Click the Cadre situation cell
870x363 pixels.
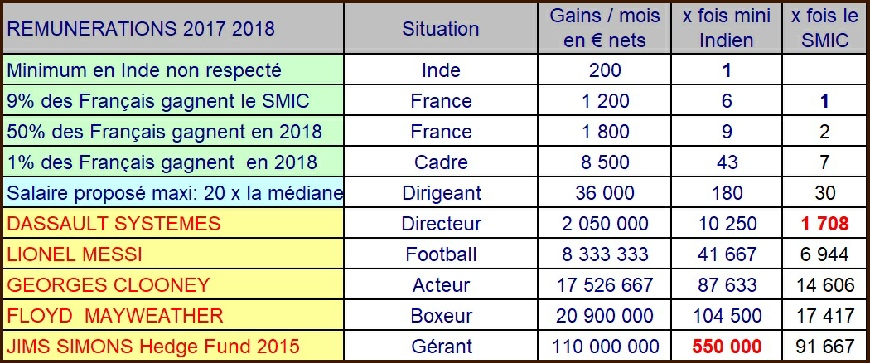[x=441, y=162]
